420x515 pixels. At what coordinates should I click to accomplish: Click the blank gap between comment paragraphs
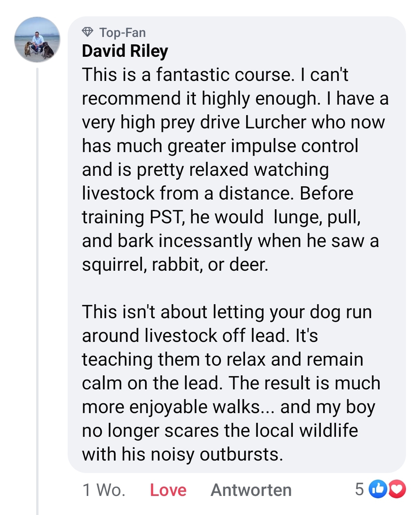[x=233, y=288]
